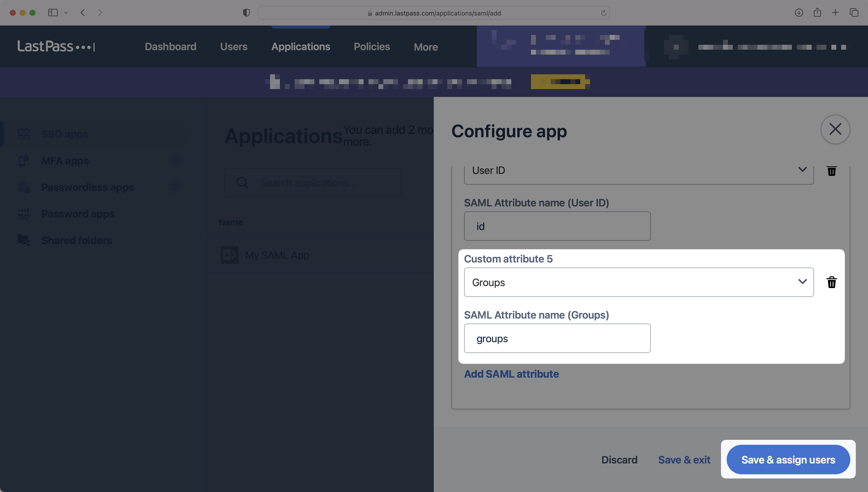Screen dimensions: 868x492
Task: Click Add SAML attribute link
Action: point(511,374)
